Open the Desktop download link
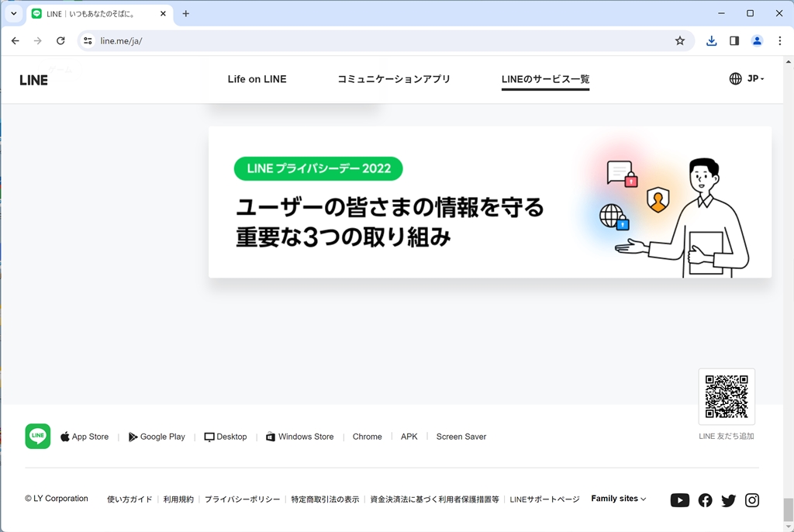The height and width of the screenshot is (532, 794). click(226, 437)
